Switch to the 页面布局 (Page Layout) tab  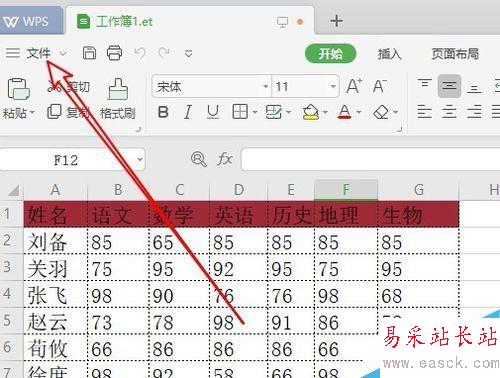coord(455,53)
